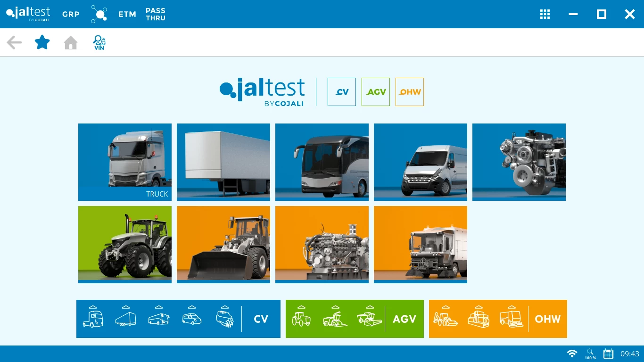Viewport: 644px width, 362px height.
Task: Toggle the CV filter box near the logo
Action: (342, 92)
